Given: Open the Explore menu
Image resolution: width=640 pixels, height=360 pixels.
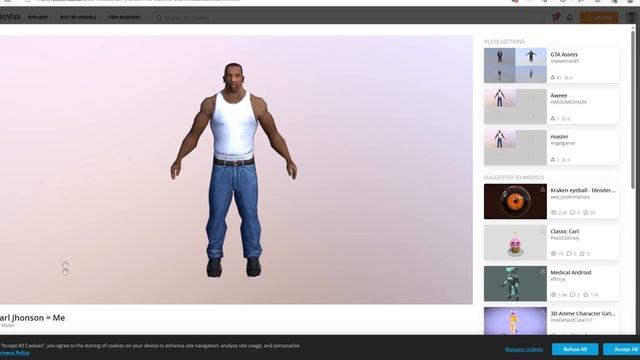Looking at the screenshot, I should (x=38, y=18).
